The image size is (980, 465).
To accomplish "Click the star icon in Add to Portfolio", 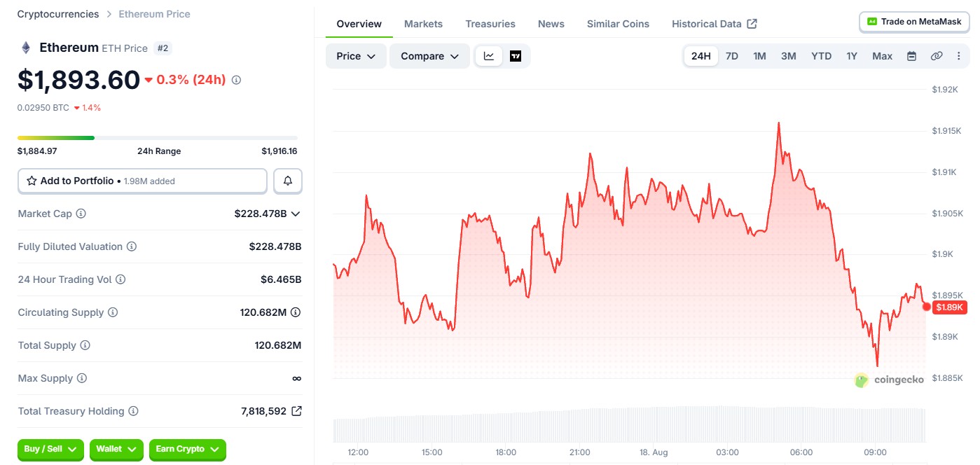I will pyautogui.click(x=32, y=181).
